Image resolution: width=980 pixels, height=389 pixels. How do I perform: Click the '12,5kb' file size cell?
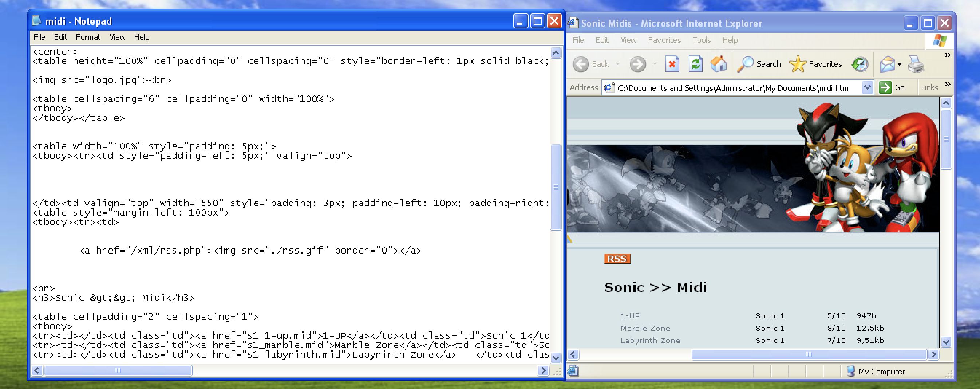click(870, 328)
